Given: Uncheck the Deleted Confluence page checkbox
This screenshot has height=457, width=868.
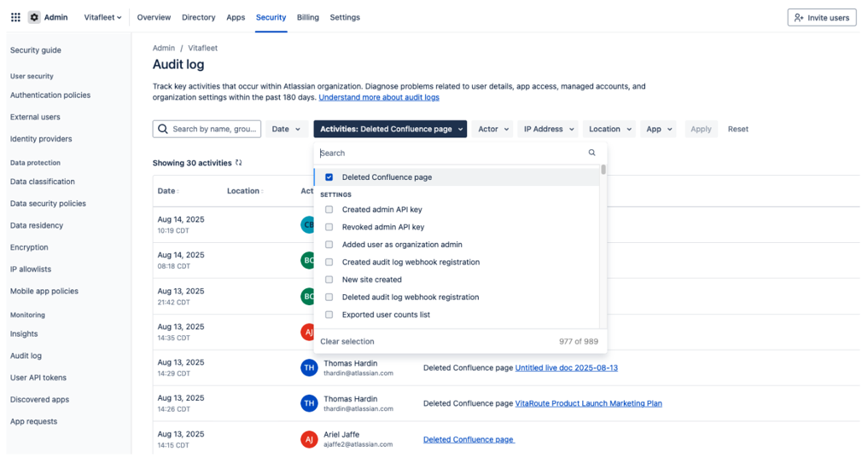Looking at the screenshot, I should click(329, 177).
